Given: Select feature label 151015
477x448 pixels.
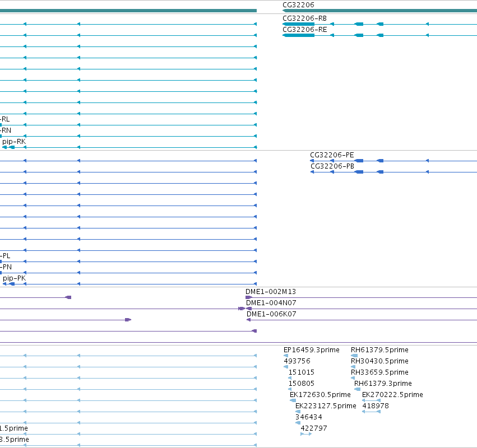Looking at the screenshot, I should point(301,372).
